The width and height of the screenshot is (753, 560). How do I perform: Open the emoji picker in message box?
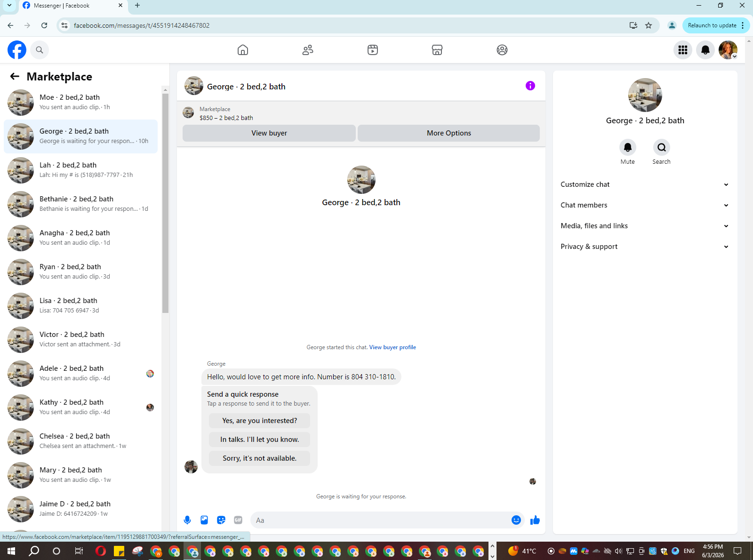pos(516,520)
